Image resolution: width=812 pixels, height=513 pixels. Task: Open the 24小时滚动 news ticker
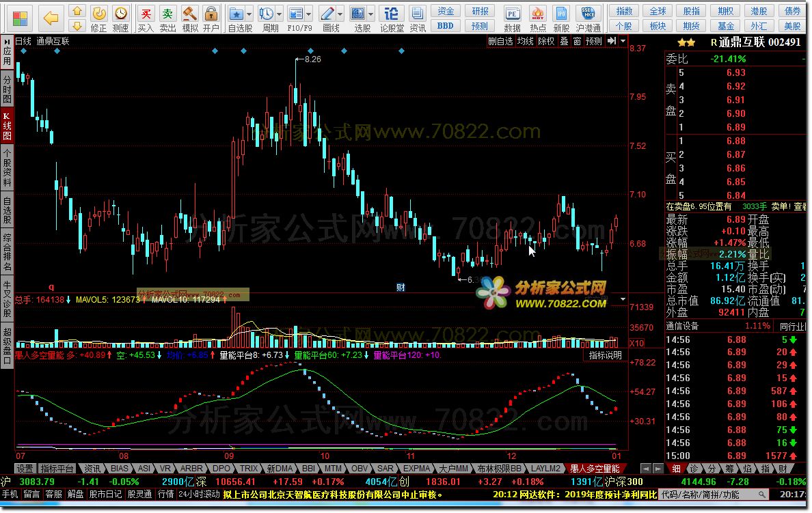tap(200, 495)
